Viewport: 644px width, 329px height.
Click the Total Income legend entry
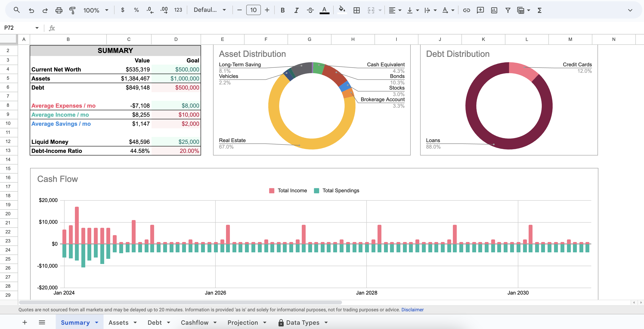[x=288, y=191]
